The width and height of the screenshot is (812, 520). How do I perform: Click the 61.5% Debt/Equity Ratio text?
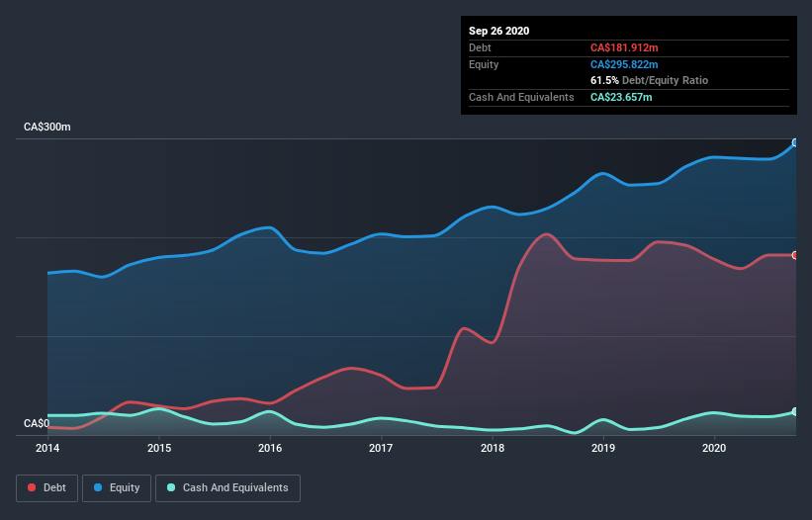pyautogui.click(x=649, y=80)
